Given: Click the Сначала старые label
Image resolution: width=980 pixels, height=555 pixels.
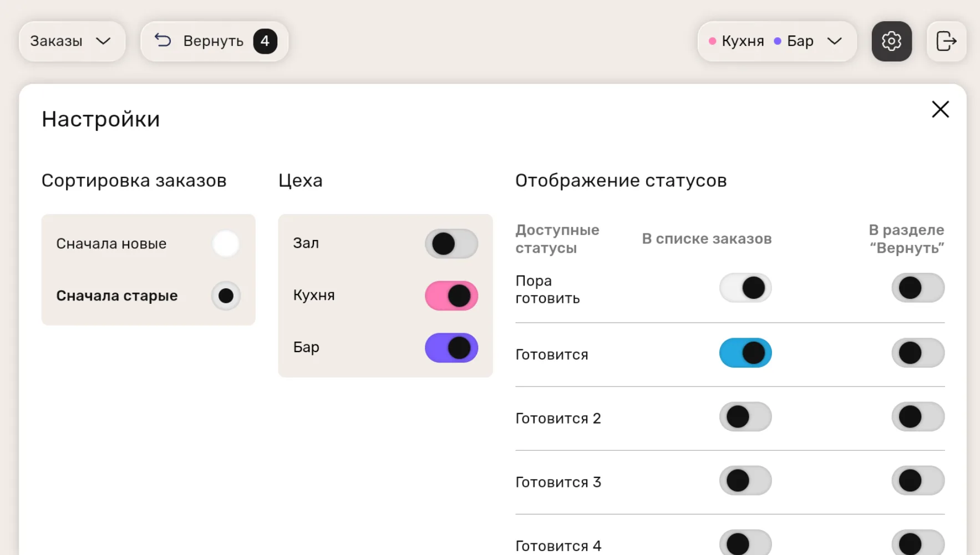Looking at the screenshot, I should click(x=117, y=296).
